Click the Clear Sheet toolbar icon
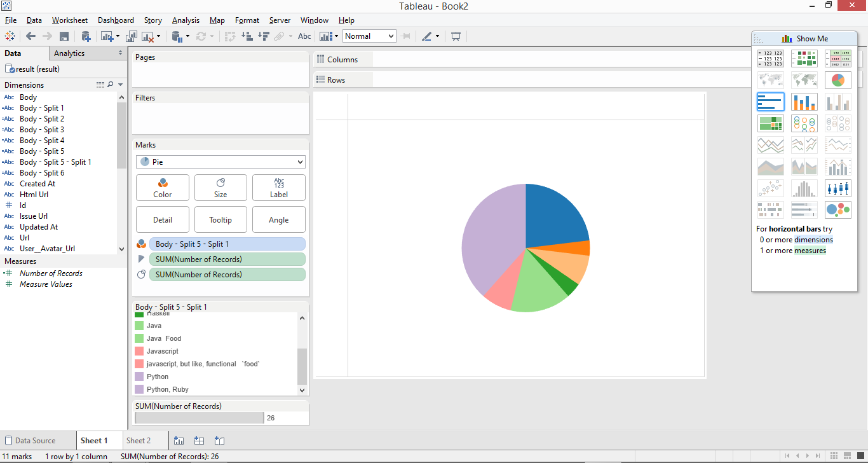 pos(147,36)
